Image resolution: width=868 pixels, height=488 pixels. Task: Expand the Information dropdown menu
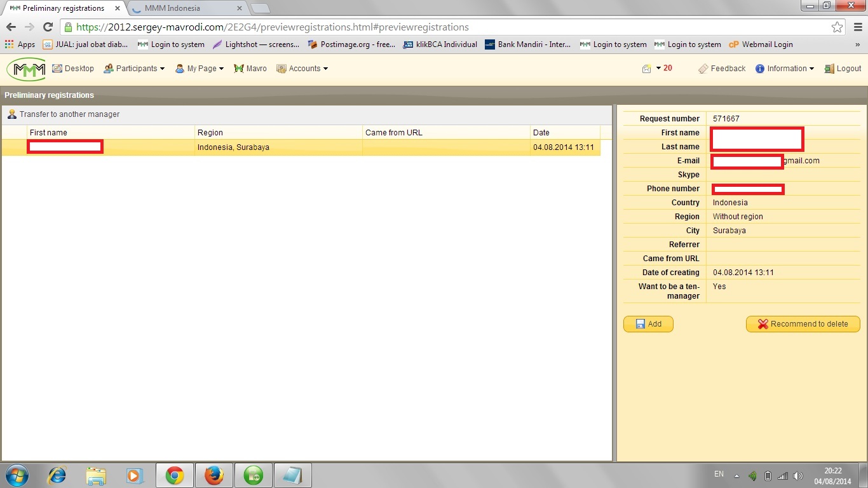pyautogui.click(x=785, y=69)
